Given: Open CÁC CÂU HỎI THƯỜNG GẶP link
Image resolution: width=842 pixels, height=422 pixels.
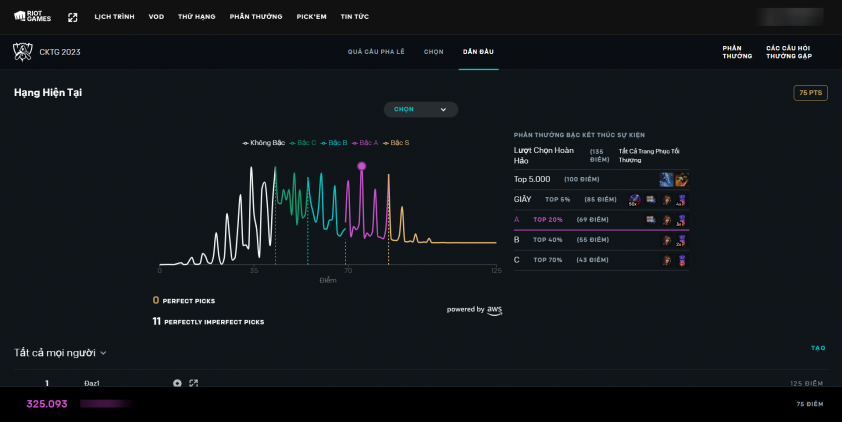Looking at the screenshot, I should 789,52.
